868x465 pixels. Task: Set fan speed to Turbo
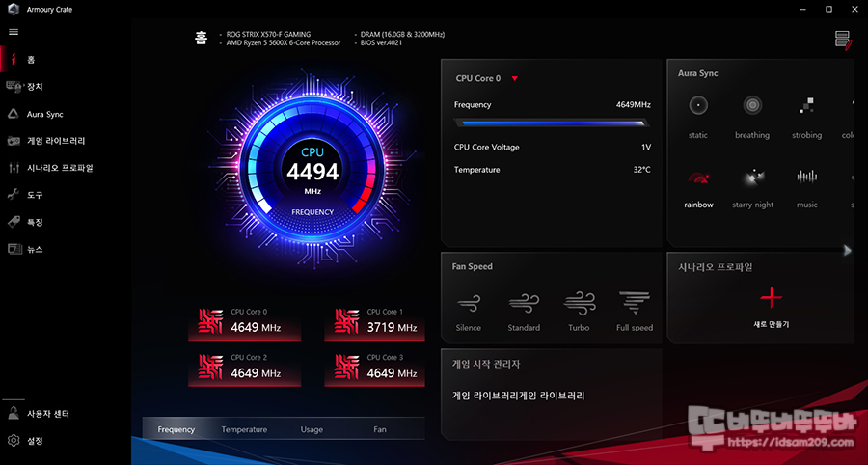pyautogui.click(x=579, y=311)
